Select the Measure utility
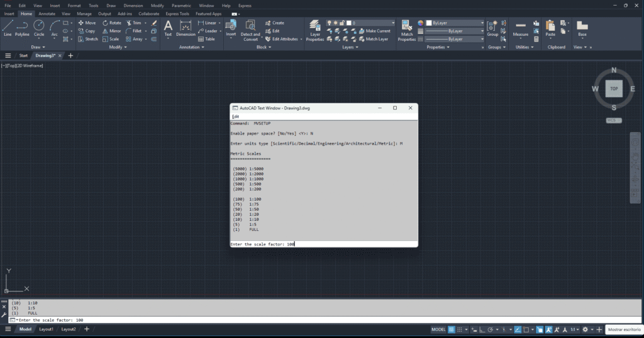This screenshot has width=644, height=338. click(x=520, y=28)
